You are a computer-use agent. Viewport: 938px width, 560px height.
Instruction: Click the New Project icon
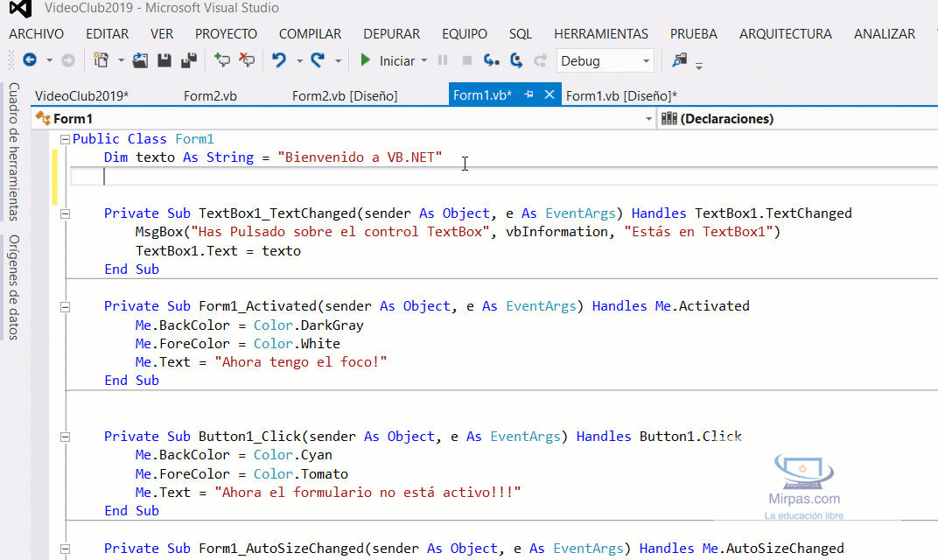(x=101, y=60)
